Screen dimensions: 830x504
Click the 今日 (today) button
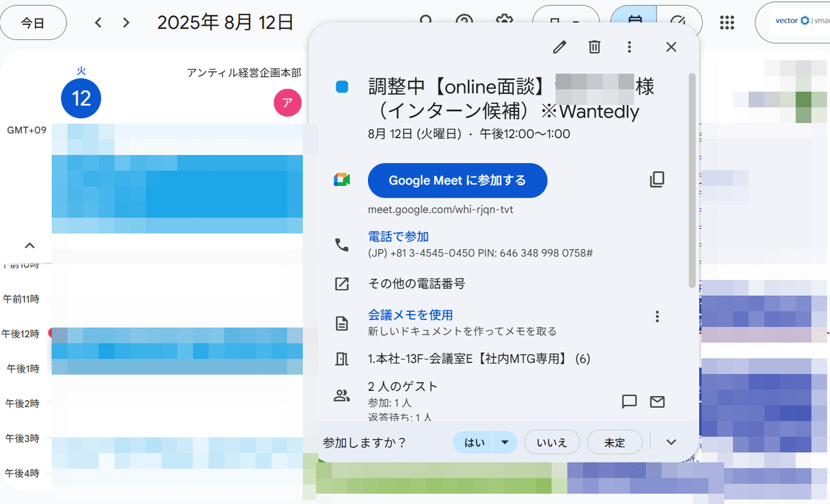point(33,23)
